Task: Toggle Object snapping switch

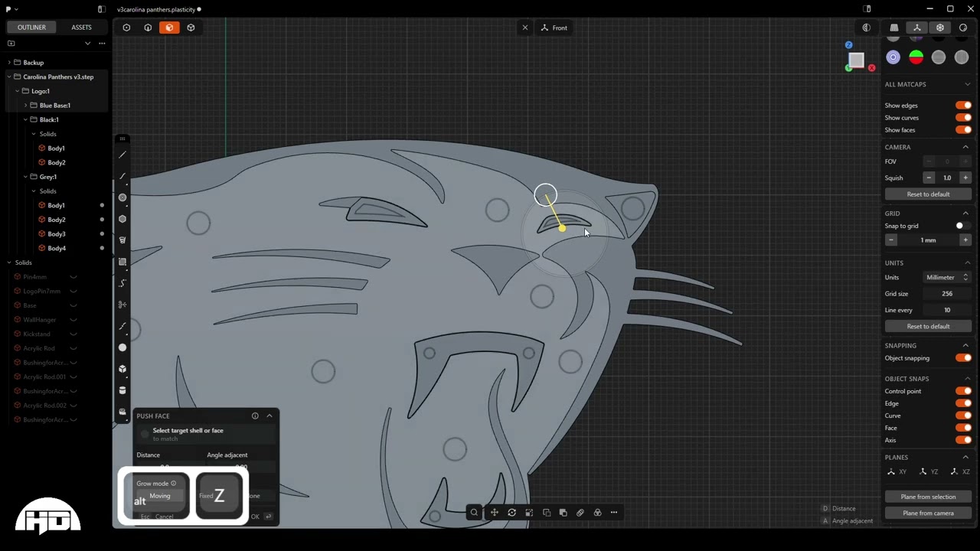Action: [963, 358]
